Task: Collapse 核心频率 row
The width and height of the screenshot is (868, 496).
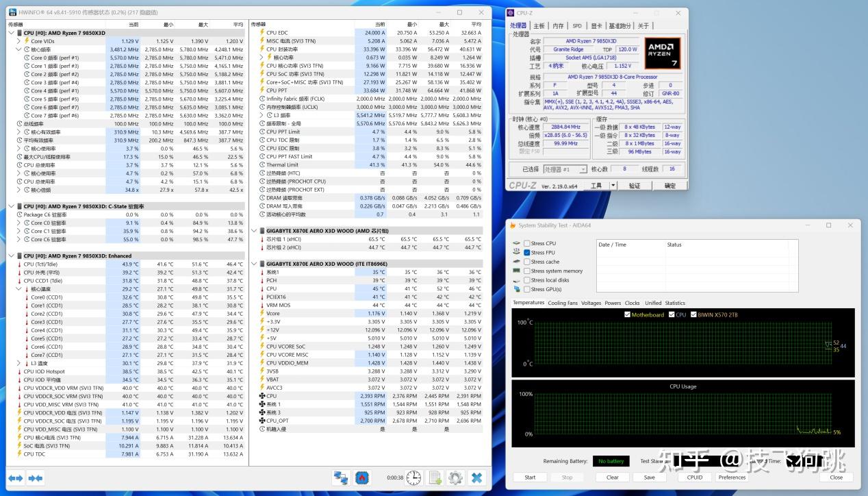Action: [x=19, y=49]
